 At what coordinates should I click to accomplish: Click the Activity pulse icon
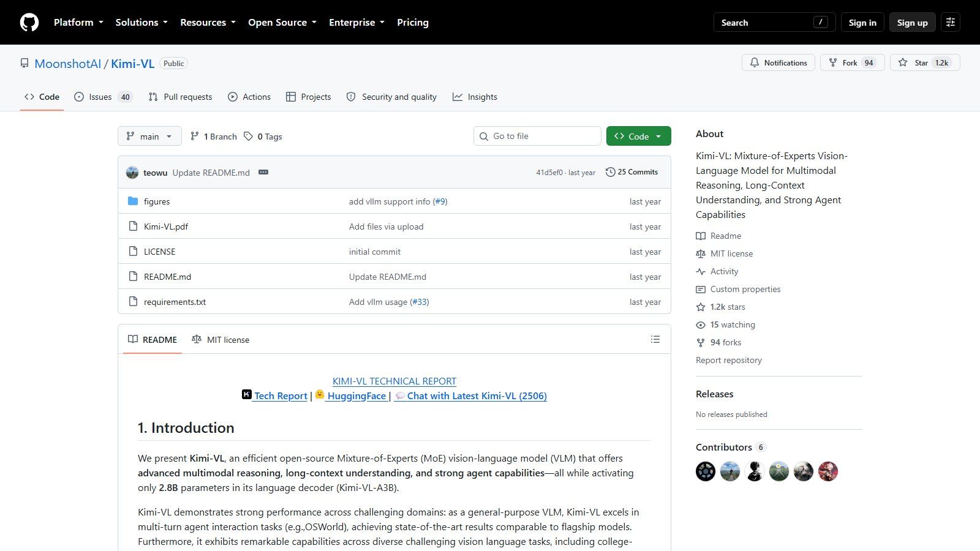click(x=701, y=272)
